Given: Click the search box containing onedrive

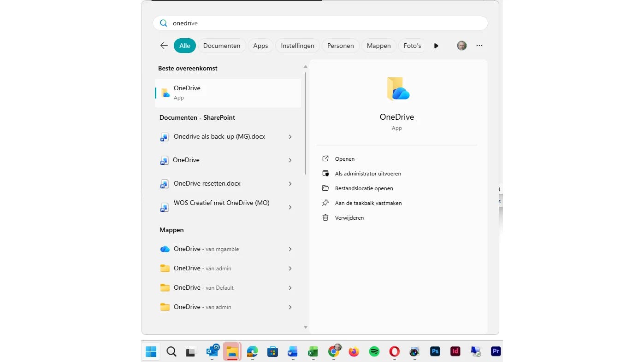Looking at the screenshot, I should [x=320, y=23].
